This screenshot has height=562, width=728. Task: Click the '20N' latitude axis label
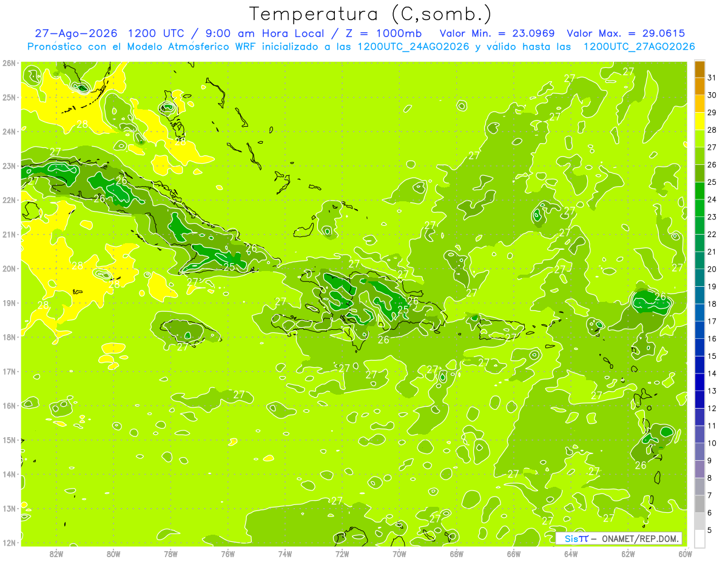[x=9, y=269]
